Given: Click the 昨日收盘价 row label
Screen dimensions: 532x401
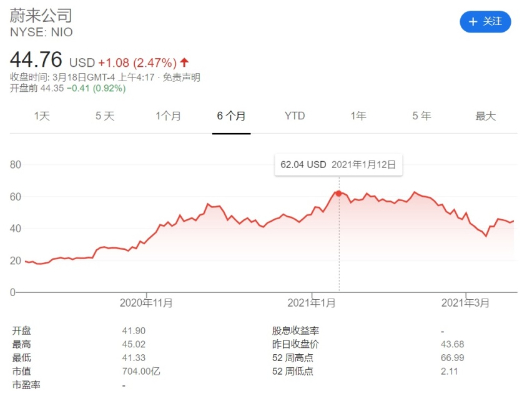Looking at the screenshot, I should [x=295, y=344].
